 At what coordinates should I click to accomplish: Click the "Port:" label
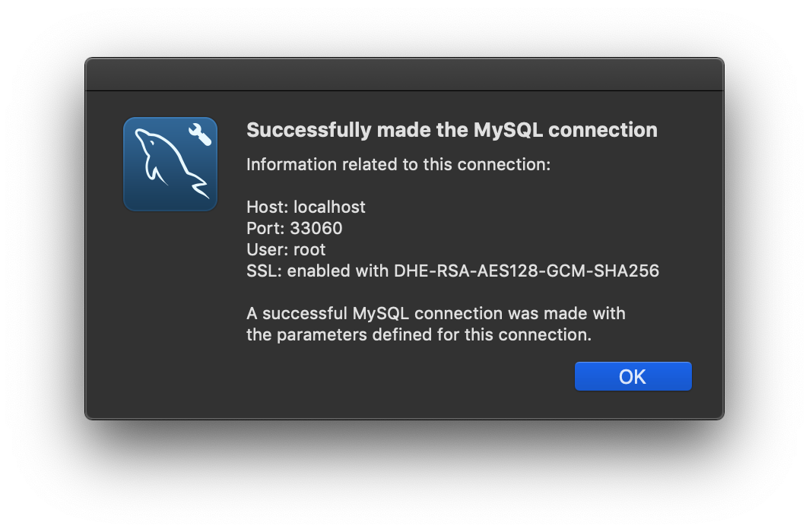tap(265, 228)
